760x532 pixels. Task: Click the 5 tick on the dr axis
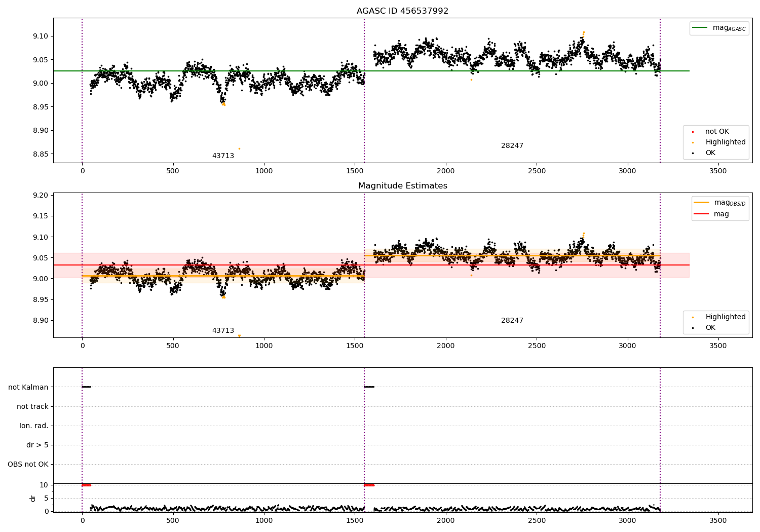point(46,499)
